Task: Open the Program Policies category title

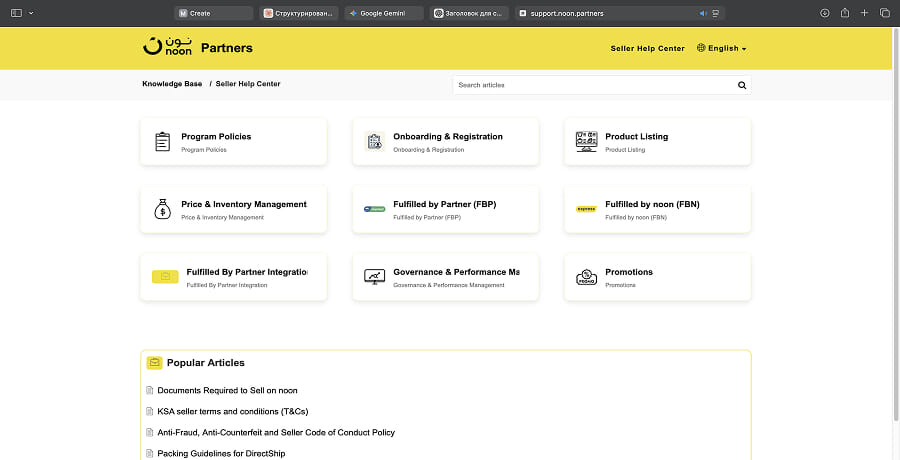Action: (216, 137)
